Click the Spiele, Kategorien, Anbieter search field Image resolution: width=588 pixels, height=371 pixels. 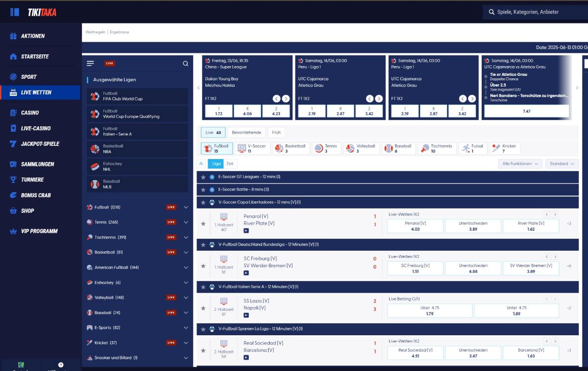(x=534, y=12)
